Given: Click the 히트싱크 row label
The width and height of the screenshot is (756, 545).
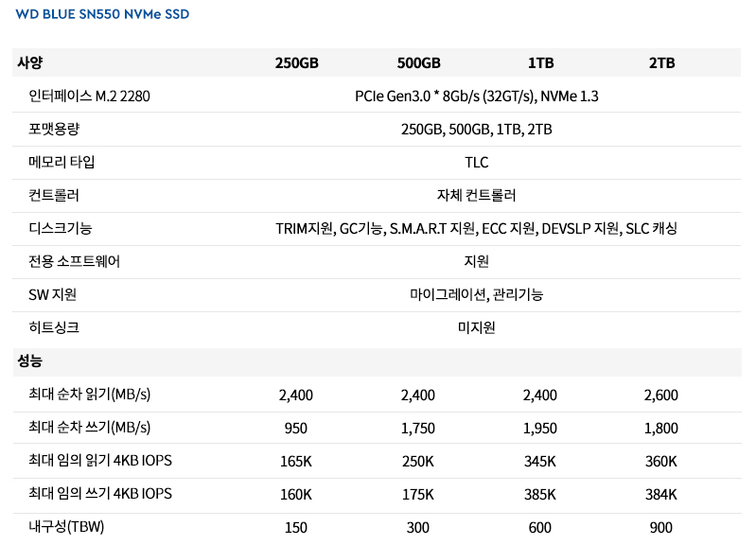Looking at the screenshot, I should [54, 327].
